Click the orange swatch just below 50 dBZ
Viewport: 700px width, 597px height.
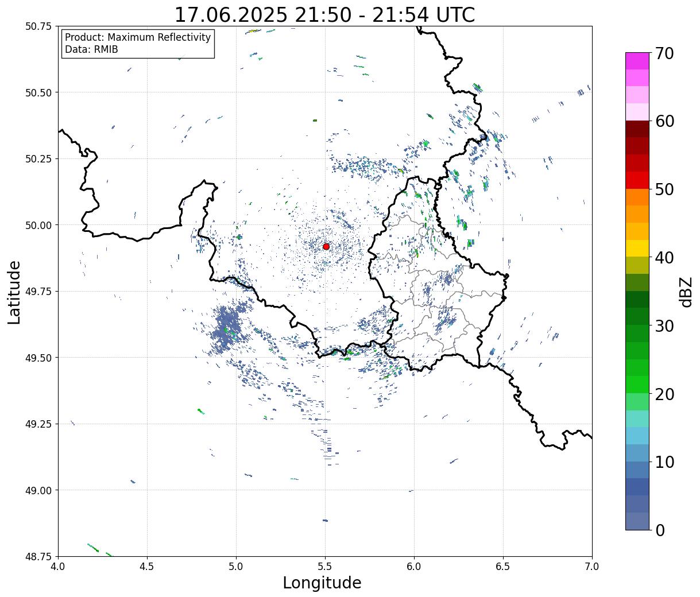637,197
